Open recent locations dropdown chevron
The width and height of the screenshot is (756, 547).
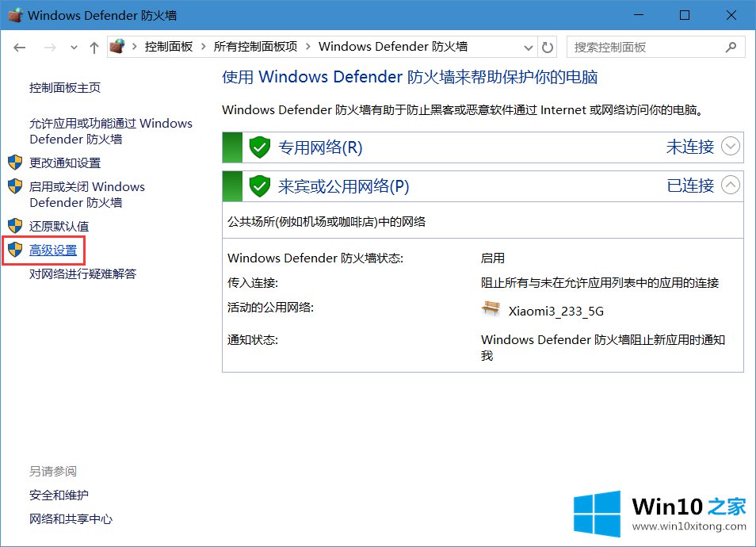pos(74,48)
